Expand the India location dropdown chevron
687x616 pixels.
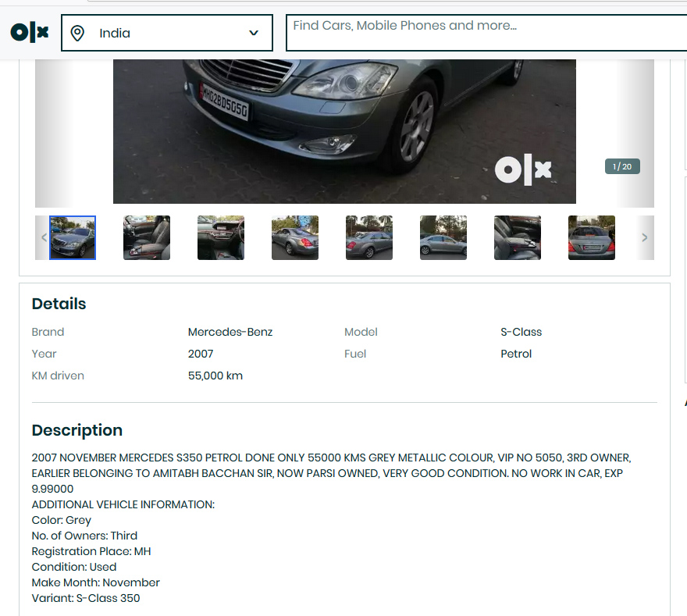click(x=254, y=33)
